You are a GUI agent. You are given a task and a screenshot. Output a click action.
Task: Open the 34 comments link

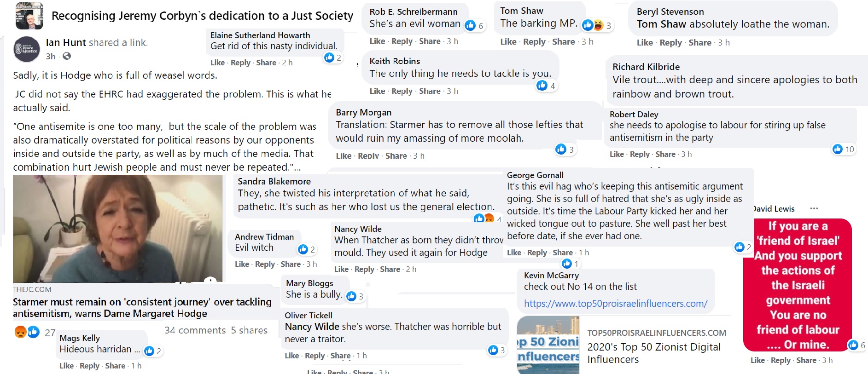coord(195,330)
